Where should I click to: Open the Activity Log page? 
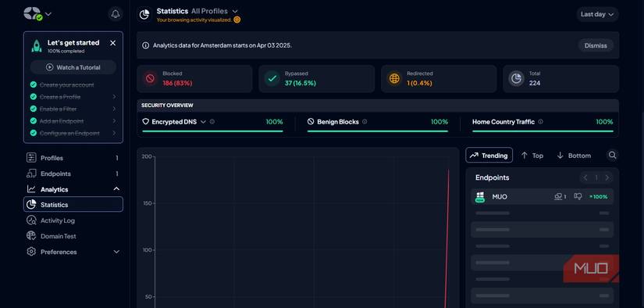73,220
